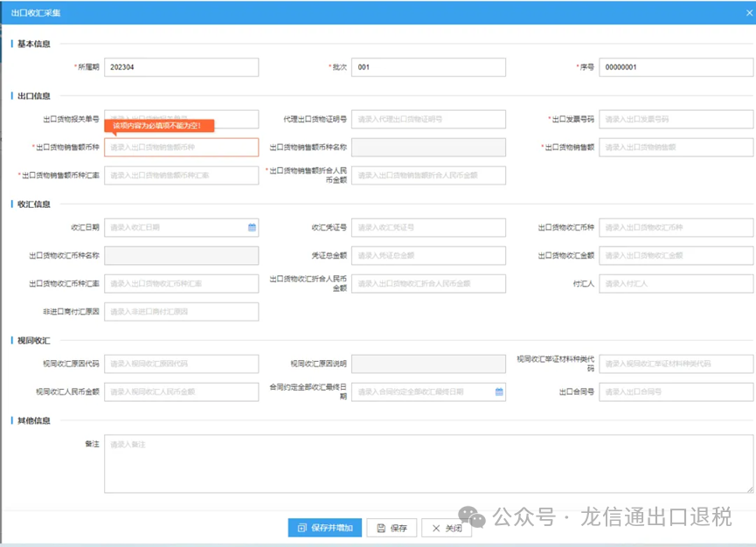The width and height of the screenshot is (756, 547).
Task: Open the 收汇日期 calendar icon
Action: 252,227
